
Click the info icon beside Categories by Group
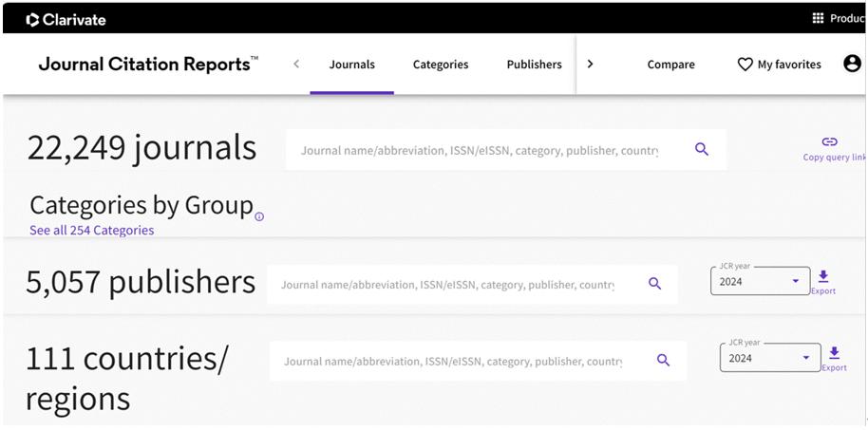click(259, 216)
